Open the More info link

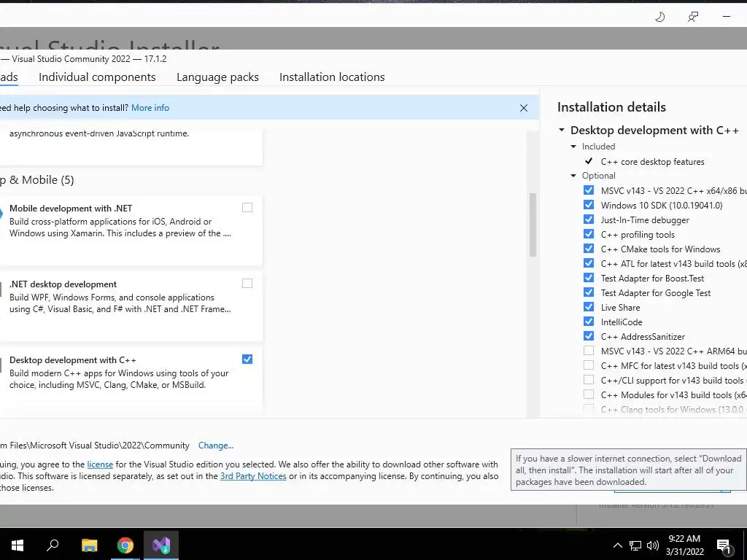[150, 108]
